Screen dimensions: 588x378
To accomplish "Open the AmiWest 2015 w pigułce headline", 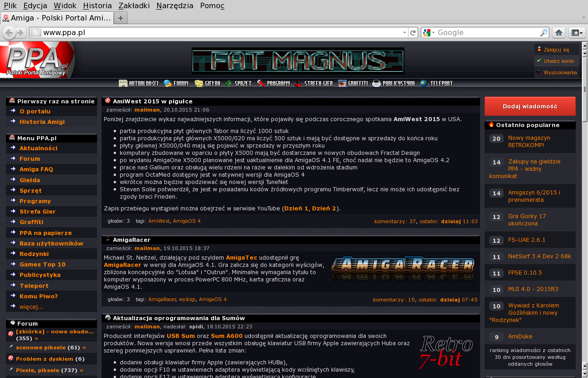I will [x=153, y=102].
